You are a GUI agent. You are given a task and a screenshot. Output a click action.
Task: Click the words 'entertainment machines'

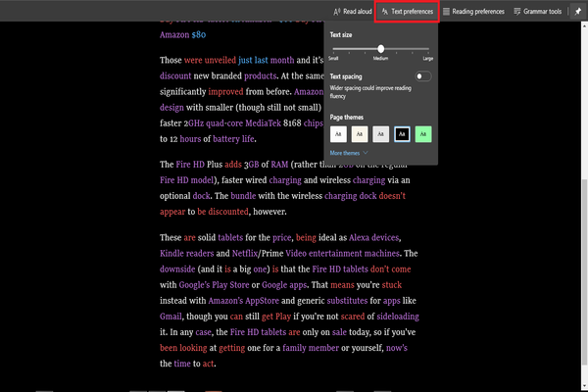coord(354,254)
